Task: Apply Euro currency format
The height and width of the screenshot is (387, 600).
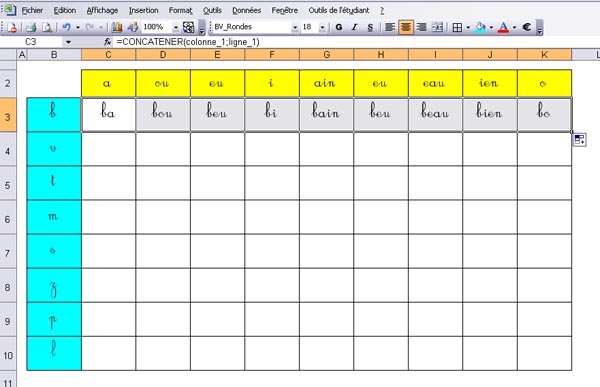Action: pyautogui.click(x=527, y=27)
